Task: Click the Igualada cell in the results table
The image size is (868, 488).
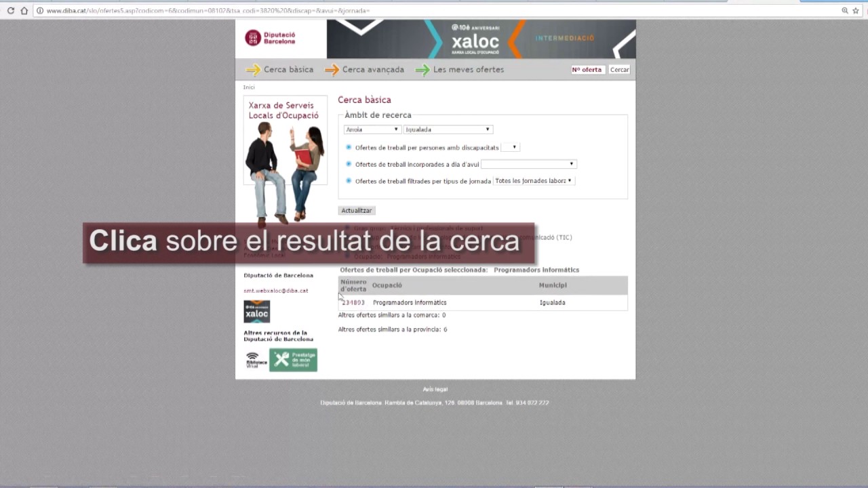Action: [552, 303]
